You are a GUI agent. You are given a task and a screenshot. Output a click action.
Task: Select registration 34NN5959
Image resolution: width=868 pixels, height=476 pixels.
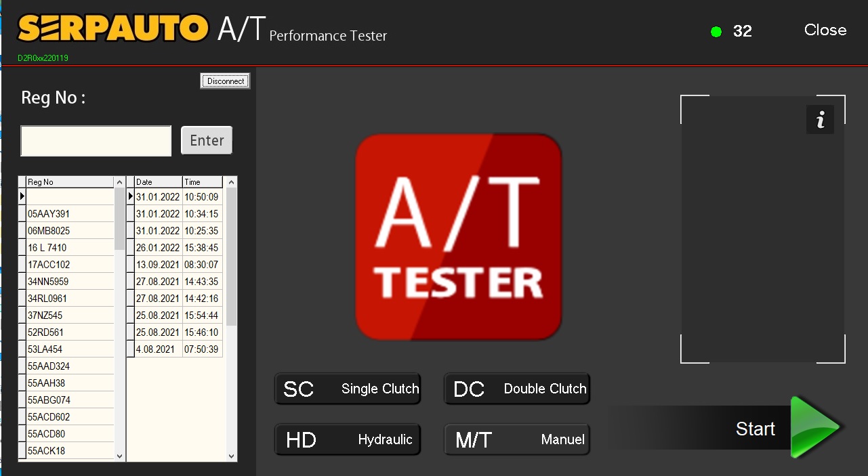(70, 282)
